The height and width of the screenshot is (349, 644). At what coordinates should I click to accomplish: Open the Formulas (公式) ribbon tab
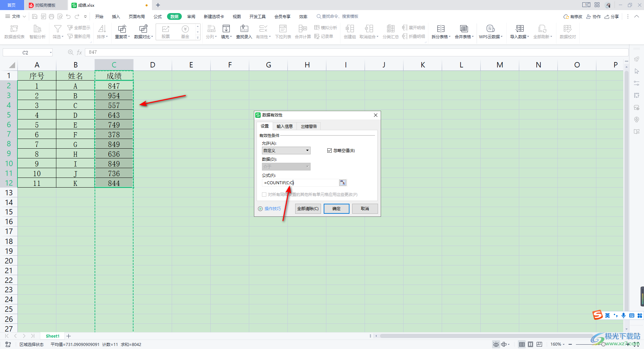[x=158, y=16]
